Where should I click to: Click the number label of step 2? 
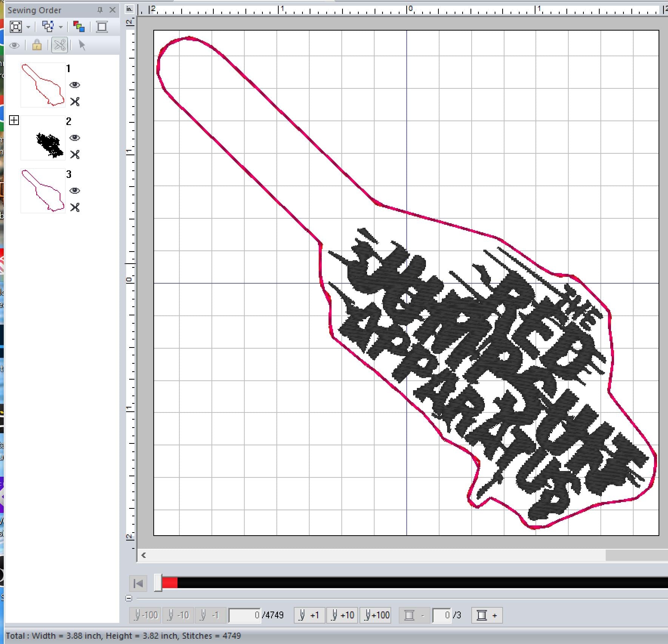point(68,121)
